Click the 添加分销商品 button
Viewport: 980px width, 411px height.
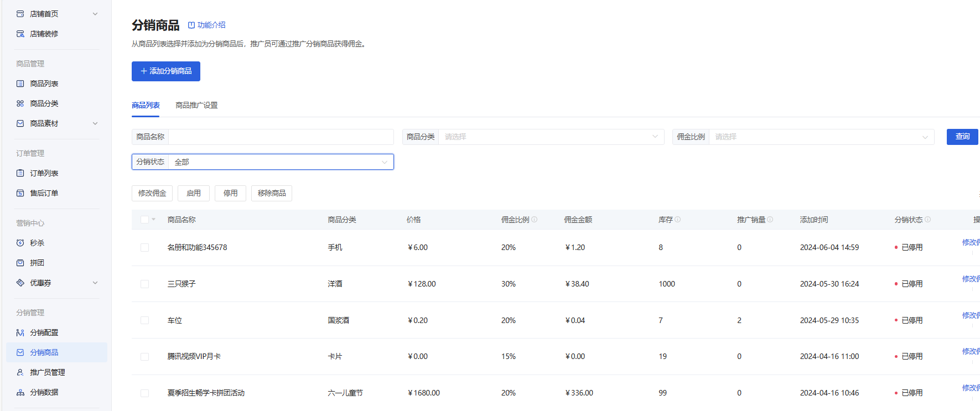pos(166,71)
